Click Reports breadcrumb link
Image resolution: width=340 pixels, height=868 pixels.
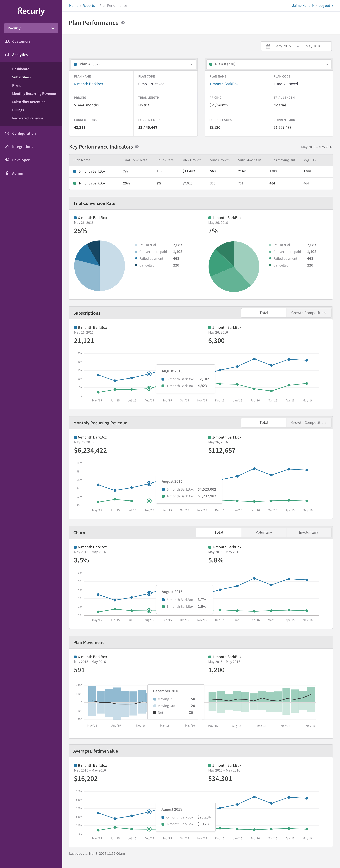[x=89, y=6]
